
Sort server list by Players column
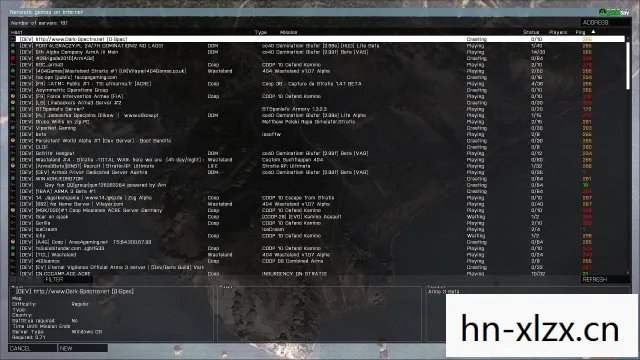(x=558, y=32)
